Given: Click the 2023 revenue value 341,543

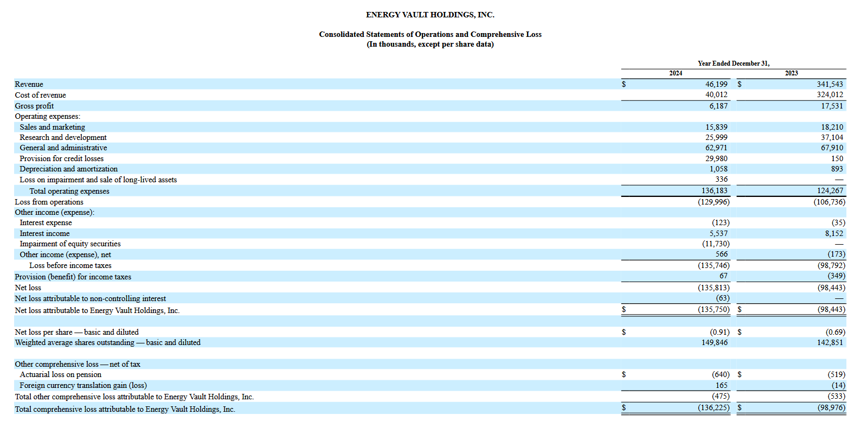Looking at the screenshot, I should (x=830, y=84).
